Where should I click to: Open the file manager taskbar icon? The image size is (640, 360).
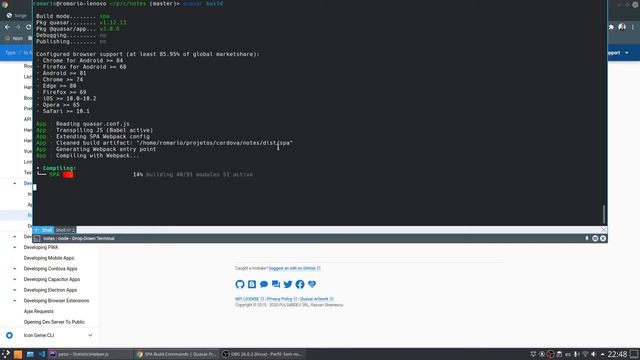click(30, 354)
